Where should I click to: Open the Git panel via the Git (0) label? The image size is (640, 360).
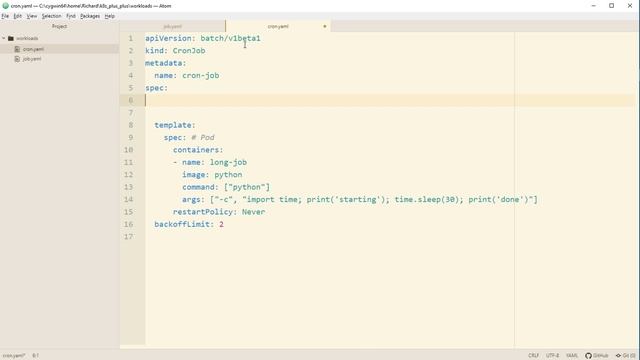629,356
